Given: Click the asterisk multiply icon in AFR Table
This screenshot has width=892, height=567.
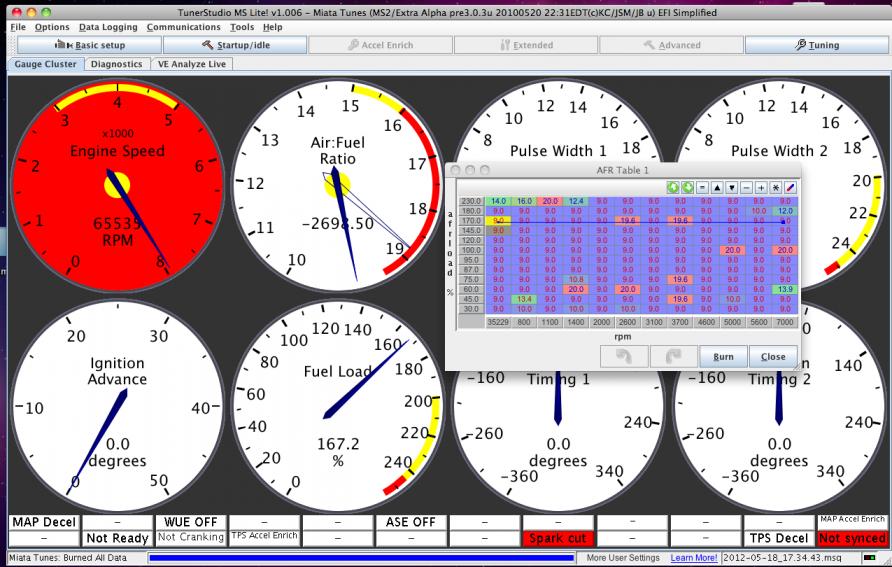Looking at the screenshot, I should pyautogui.click(x=775, y=187).
